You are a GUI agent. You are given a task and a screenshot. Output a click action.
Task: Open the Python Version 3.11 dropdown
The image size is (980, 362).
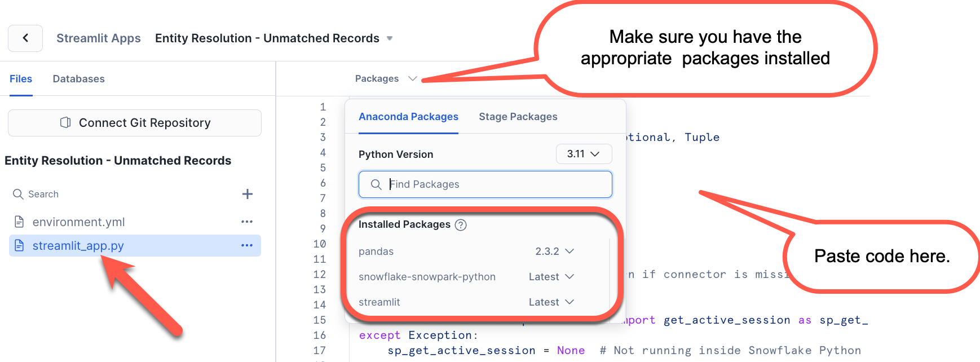584,154
